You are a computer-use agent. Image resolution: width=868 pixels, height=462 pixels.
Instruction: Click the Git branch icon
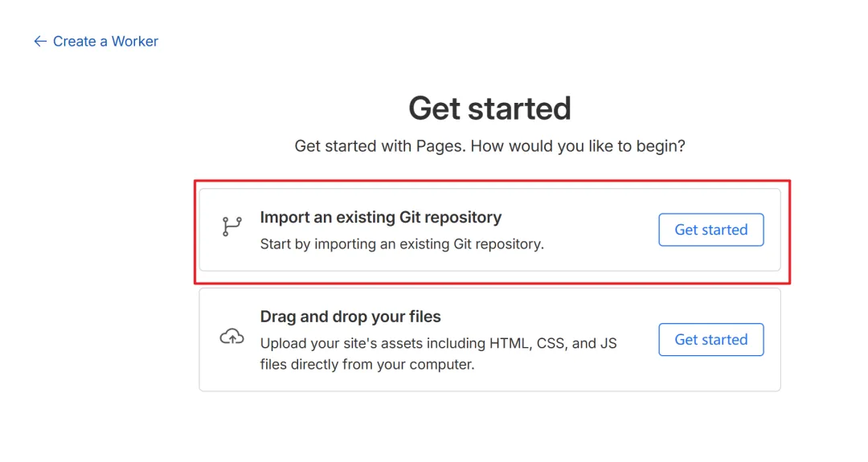(x=232, y=227)
